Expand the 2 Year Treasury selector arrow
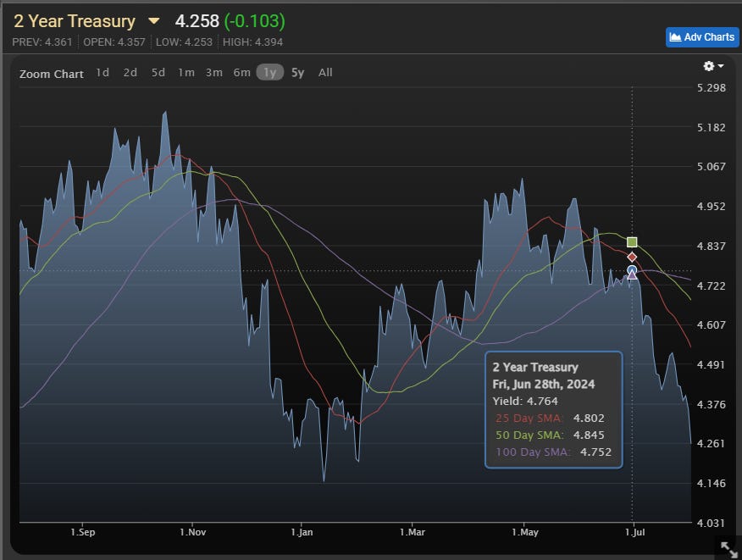 click(154, 21)
